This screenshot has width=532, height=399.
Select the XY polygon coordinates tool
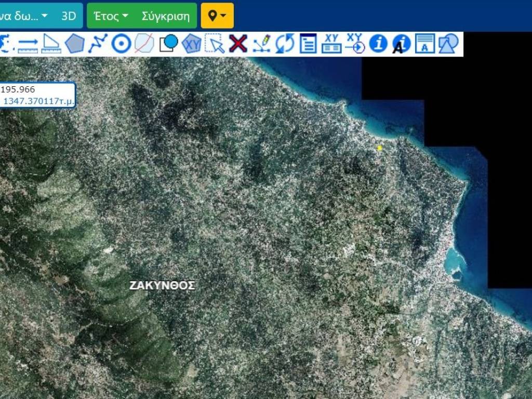click(x=192, y=44)
